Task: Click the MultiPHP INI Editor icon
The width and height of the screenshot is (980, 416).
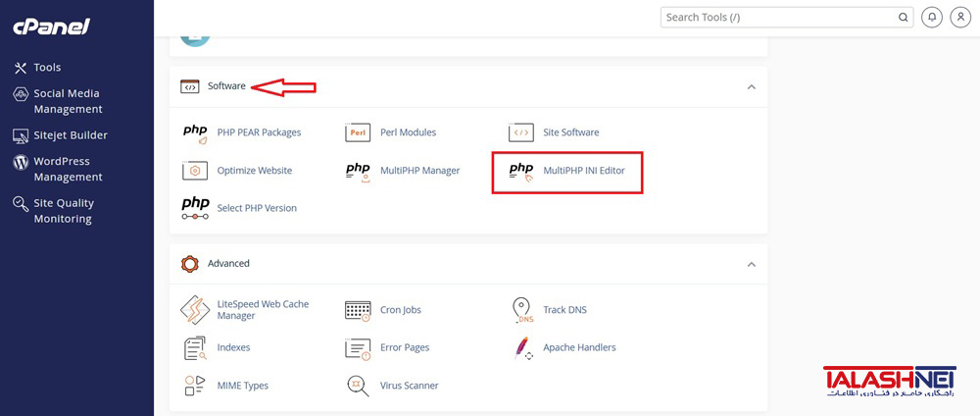Action: (521, 171)
